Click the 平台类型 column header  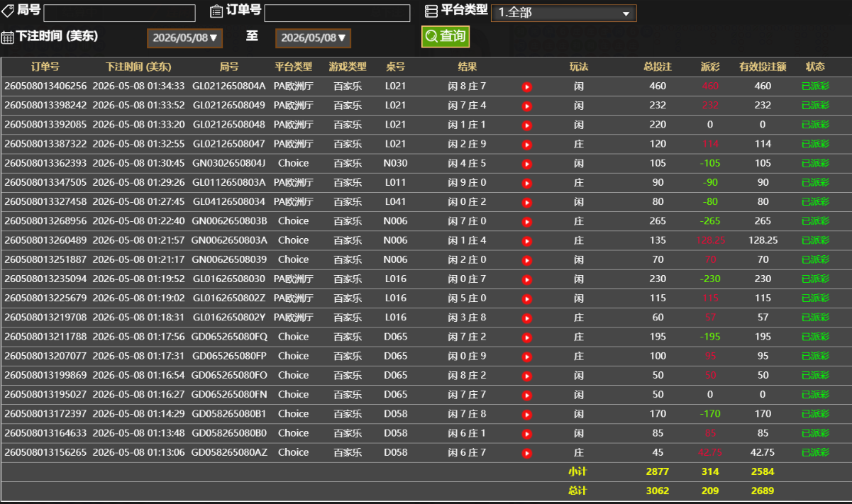pos(294,67)
